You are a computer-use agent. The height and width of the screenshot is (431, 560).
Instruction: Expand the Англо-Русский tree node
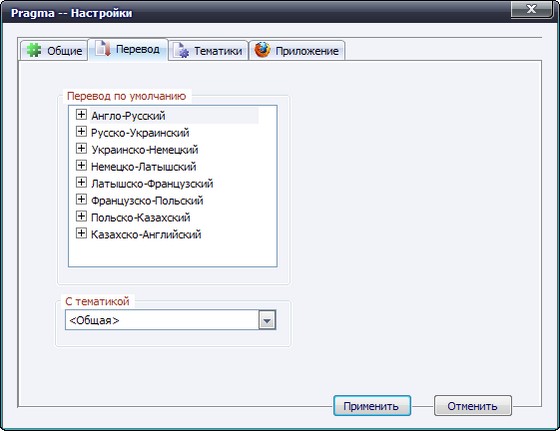81,114
